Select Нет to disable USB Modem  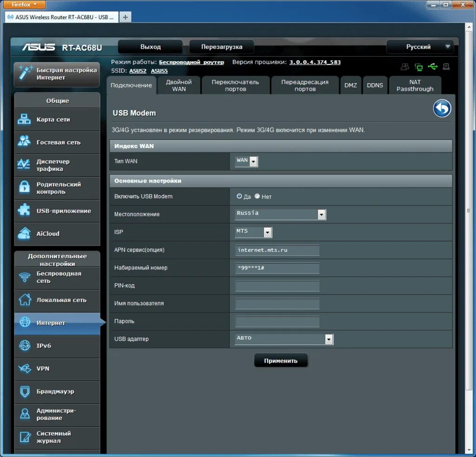point(257,196)
